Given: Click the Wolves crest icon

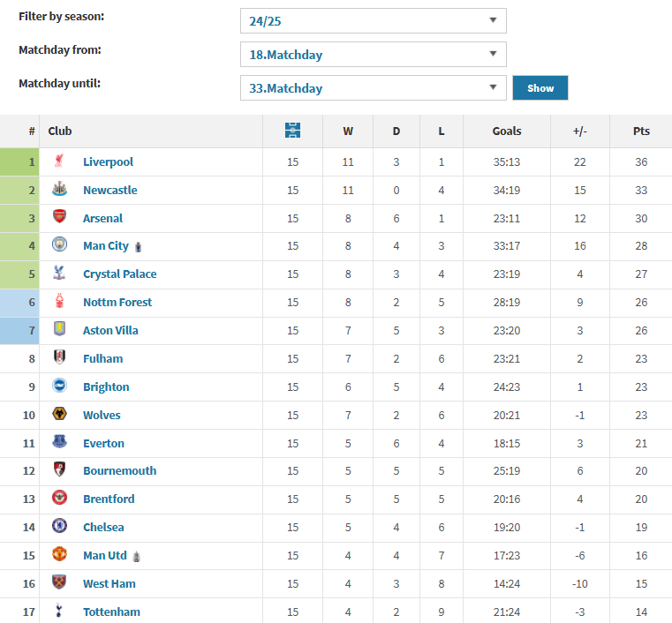Looking at the screenshot, I should point(59,414).
